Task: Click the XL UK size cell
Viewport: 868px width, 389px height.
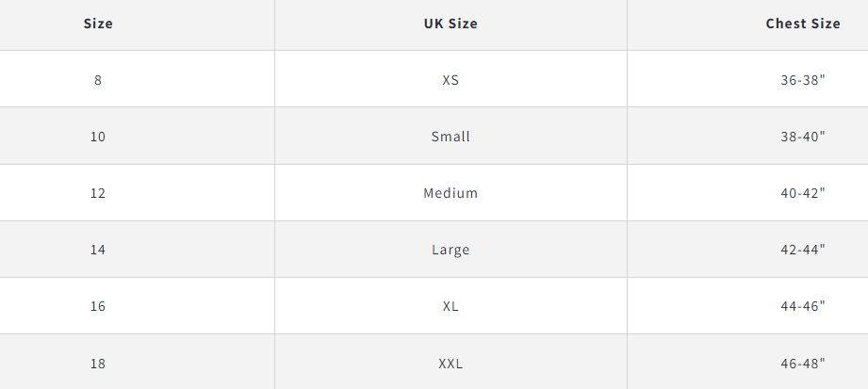Action: (x=450, y=306)
